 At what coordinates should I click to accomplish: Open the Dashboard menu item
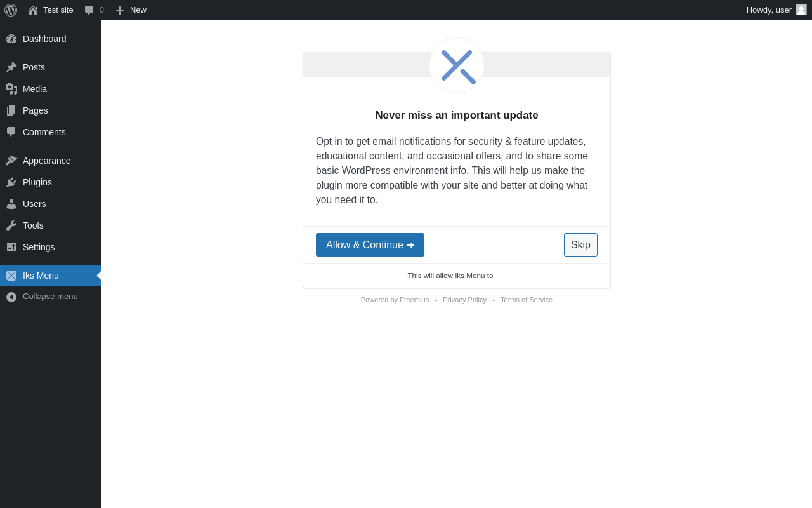click(x=44, y=39)
